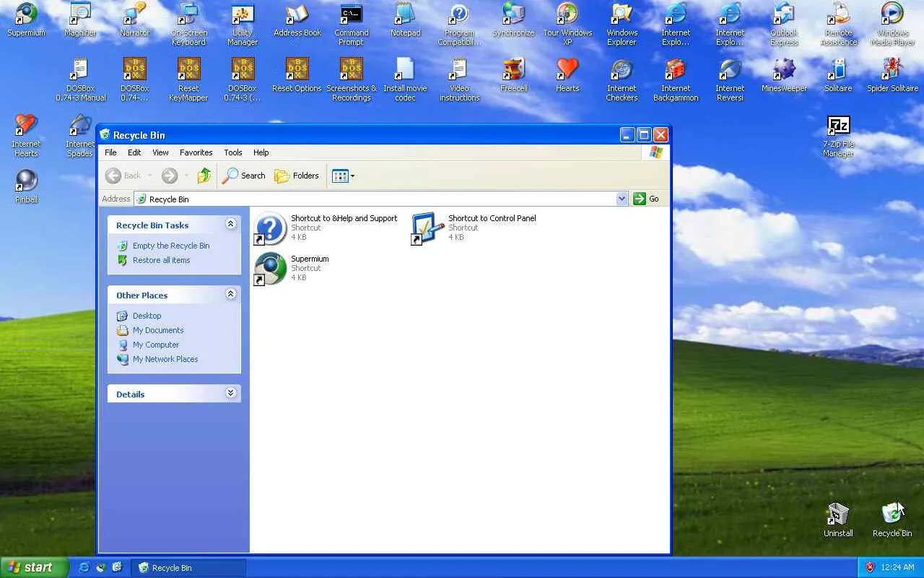Select the Remote Assistance desktop icon
This screenshot has height=578, width=924.
click(x=839, y=25)
